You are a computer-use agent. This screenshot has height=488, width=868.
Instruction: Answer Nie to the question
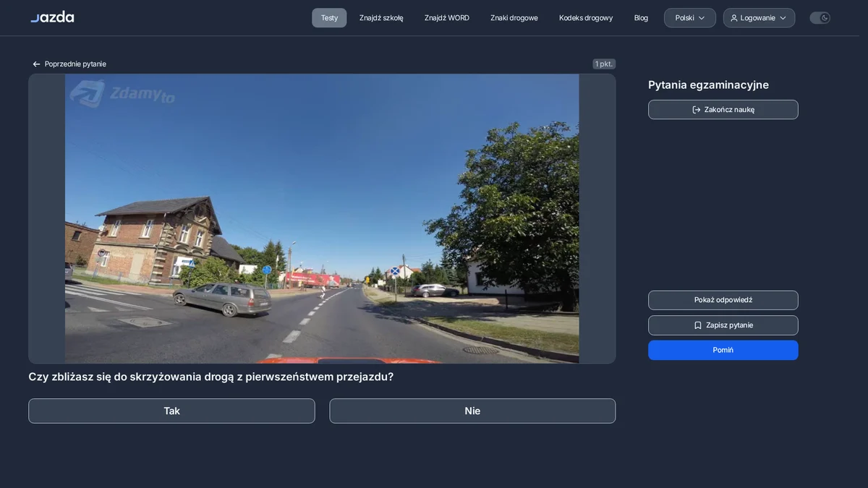coord(472,411)
